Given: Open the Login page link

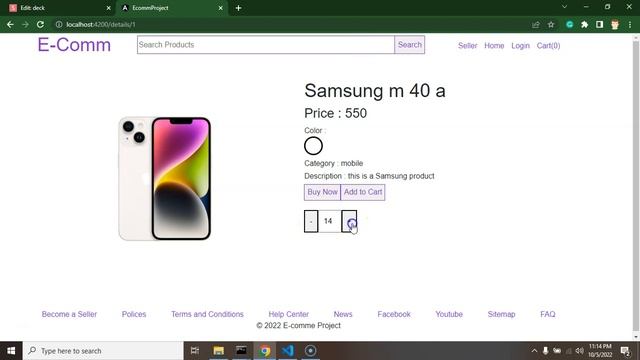Looking at the screenshot, I should point(520,46).
